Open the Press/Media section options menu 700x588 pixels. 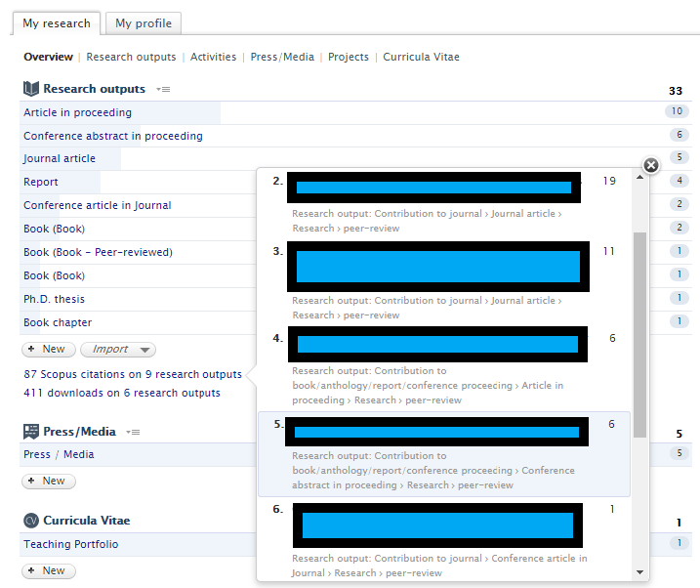[x=133, y=432]
